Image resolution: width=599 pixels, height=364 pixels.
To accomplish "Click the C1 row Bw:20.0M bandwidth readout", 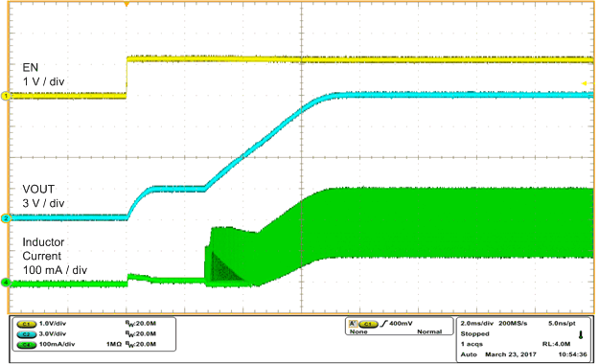I will (x=141, y=324).
